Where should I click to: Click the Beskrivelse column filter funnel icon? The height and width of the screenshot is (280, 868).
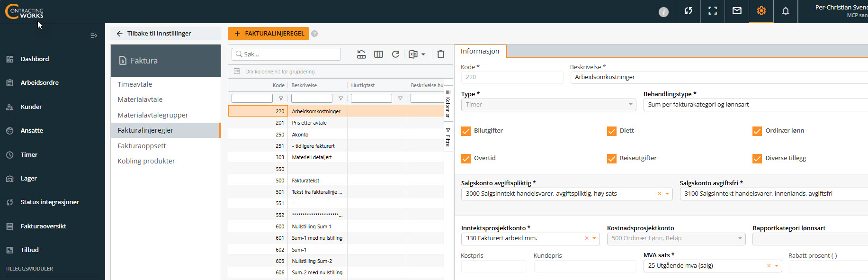point(340,99)
